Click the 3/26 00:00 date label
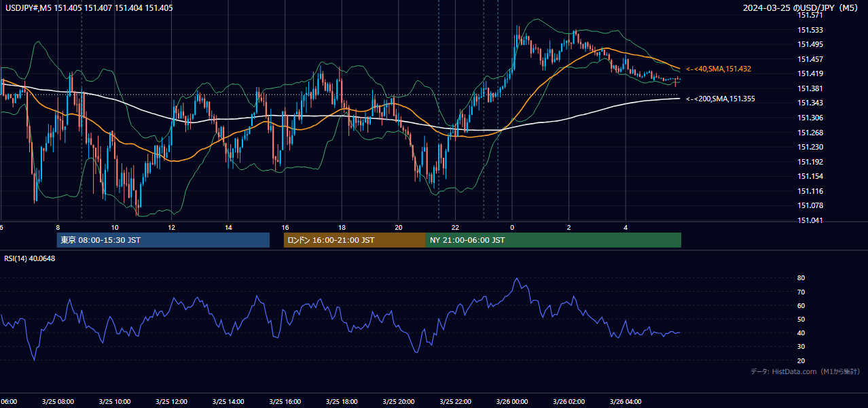868x408 pixels. tap(512, 402)
